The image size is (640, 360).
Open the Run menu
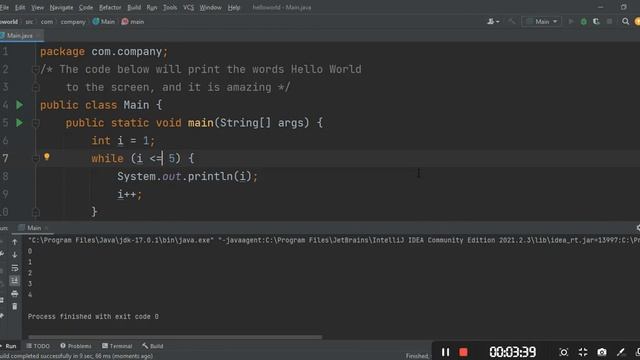(152, 7)
